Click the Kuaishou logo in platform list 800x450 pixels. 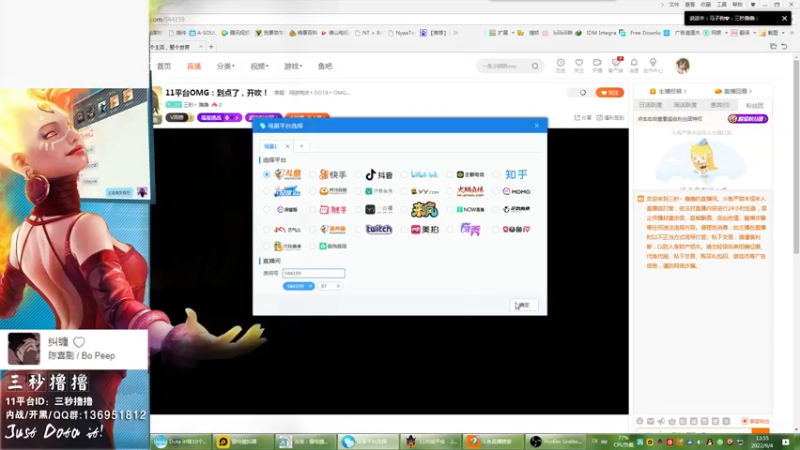(333, 174)
